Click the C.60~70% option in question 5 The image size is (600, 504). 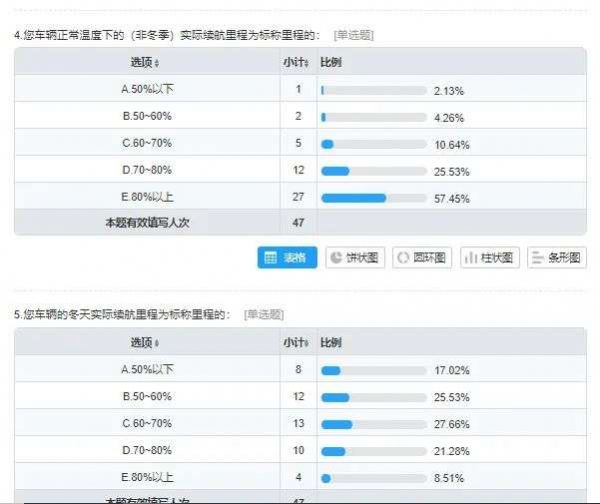pyautogui.click(x=147, y=424)
